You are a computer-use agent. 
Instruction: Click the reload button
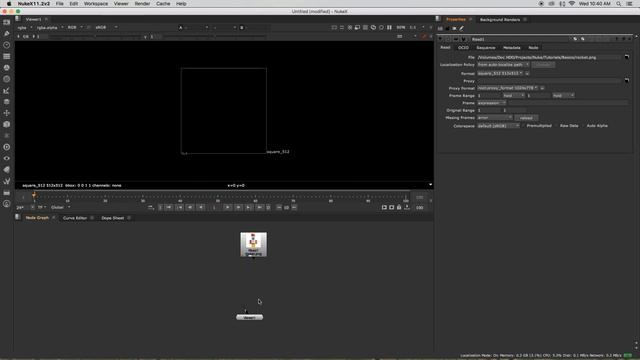point(526,118)
